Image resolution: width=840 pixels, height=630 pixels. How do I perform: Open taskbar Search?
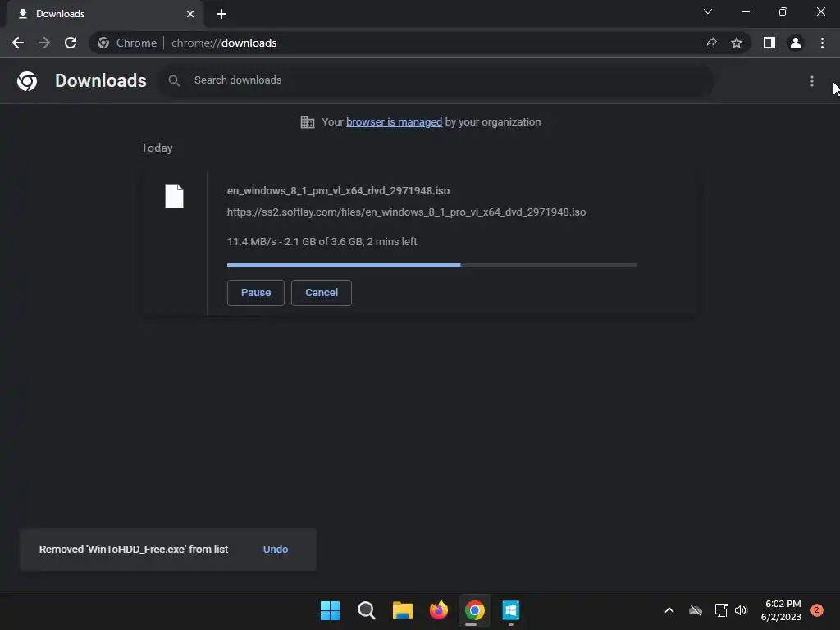point(367,610)
